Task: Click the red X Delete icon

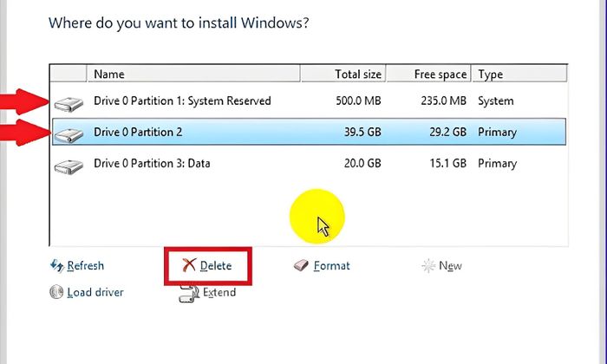Action: [189, 265]
